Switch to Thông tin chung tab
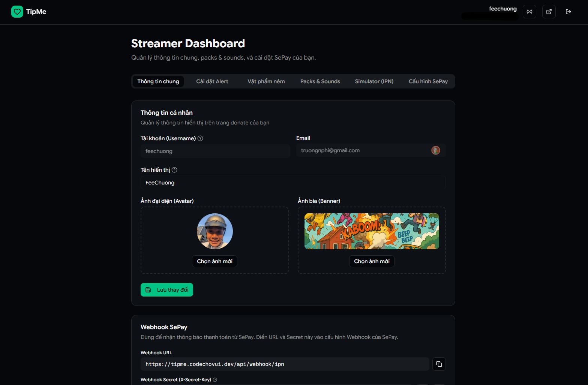Viewport: 588px width, 385px height. point(158,81)
